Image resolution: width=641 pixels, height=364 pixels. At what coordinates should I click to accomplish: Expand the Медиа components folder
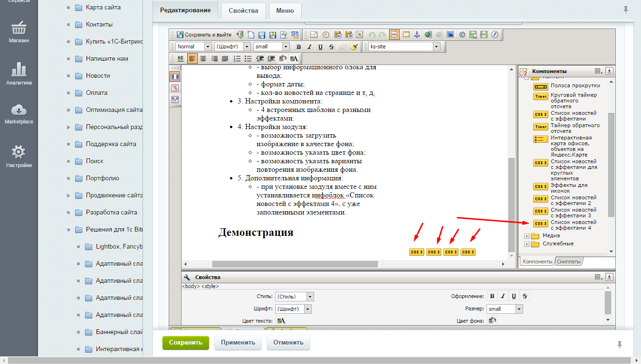pos(526,235)
